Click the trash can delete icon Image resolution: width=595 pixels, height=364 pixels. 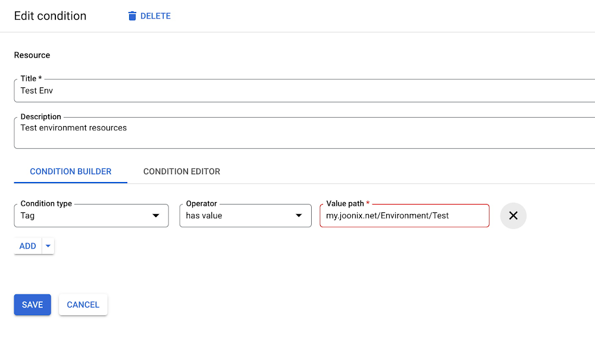point(132,16)
